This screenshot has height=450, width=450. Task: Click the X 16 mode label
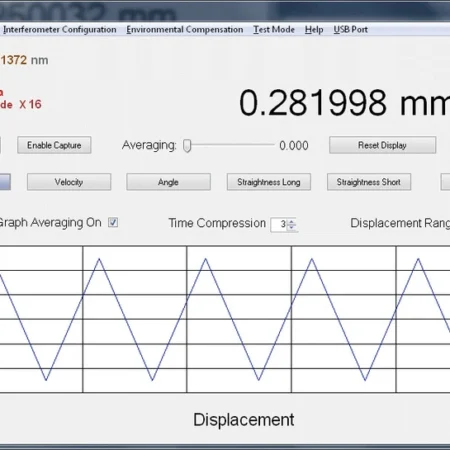point(30,104)
